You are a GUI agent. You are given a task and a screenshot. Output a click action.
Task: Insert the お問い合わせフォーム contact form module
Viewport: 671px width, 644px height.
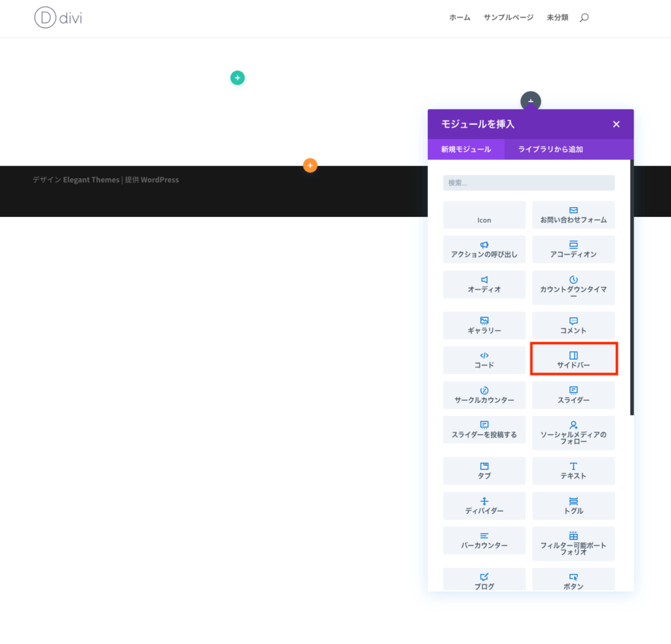tap(573, 215)
